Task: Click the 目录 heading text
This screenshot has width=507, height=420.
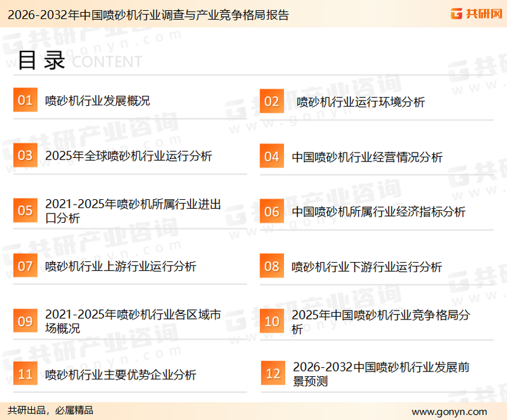Action: [41, 61]
